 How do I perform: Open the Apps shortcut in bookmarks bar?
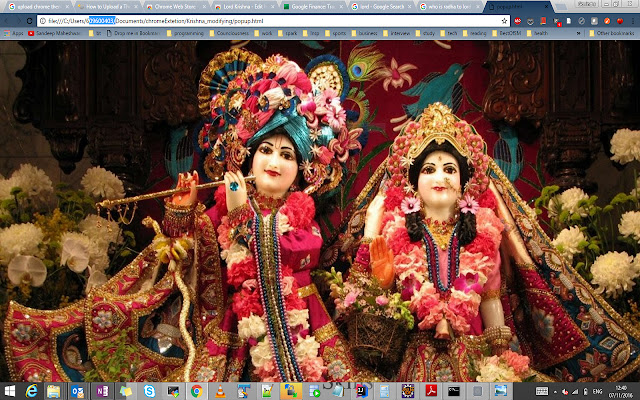(x=13, y=33)
